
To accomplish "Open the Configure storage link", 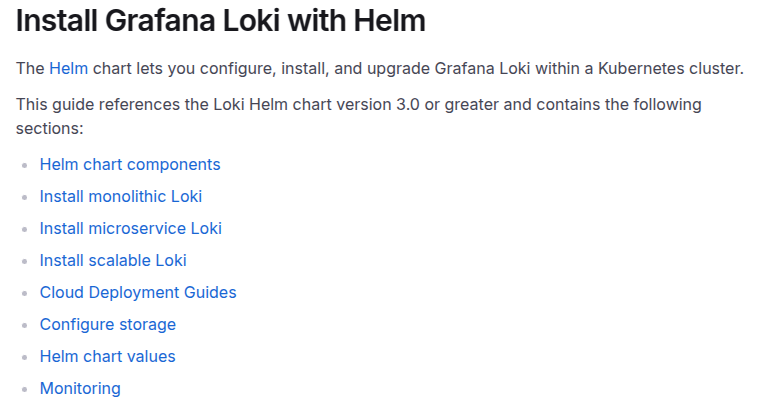I will pyautogui.click(x=108, y=324).
